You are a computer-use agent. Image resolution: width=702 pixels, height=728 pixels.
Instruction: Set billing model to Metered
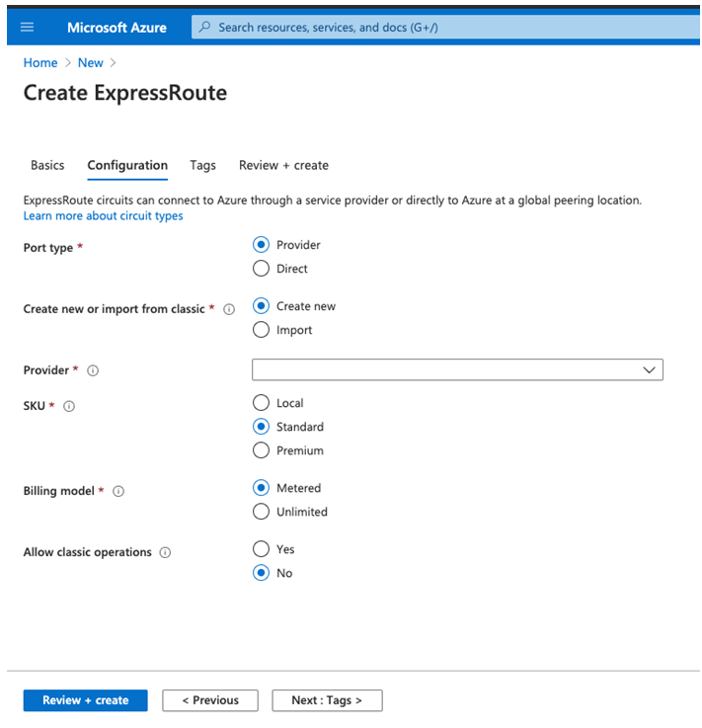tap(261, 488)
